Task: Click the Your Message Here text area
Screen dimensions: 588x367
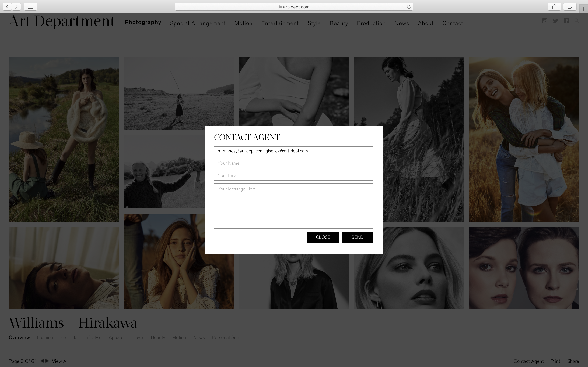Action: click(x=293, y=205)
